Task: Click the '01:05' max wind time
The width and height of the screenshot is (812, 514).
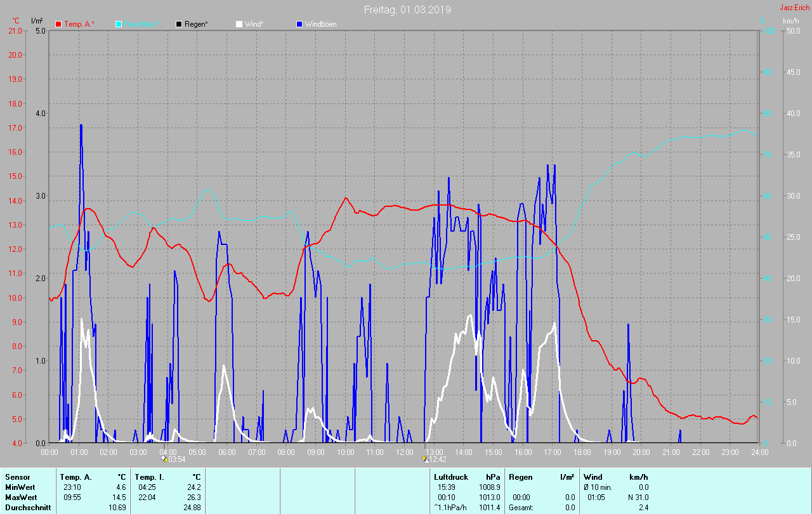Action: [596, 498]
